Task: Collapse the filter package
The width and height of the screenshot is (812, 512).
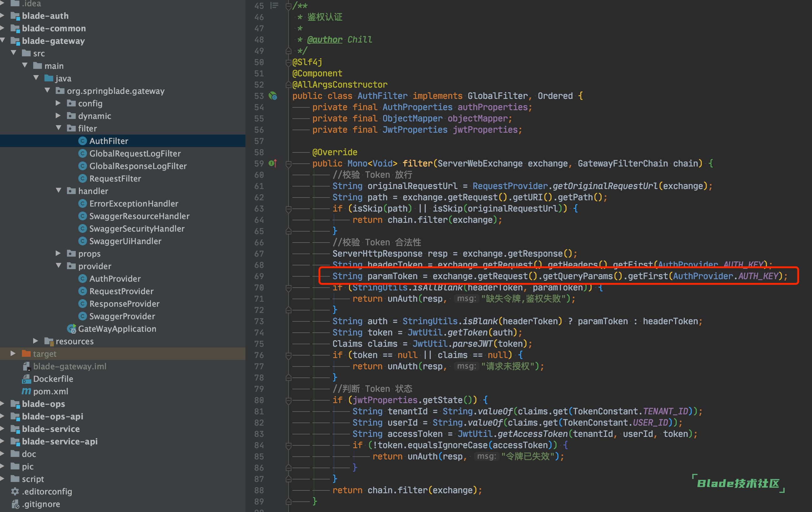Action: pyautogui.click(x=58, y=128)
